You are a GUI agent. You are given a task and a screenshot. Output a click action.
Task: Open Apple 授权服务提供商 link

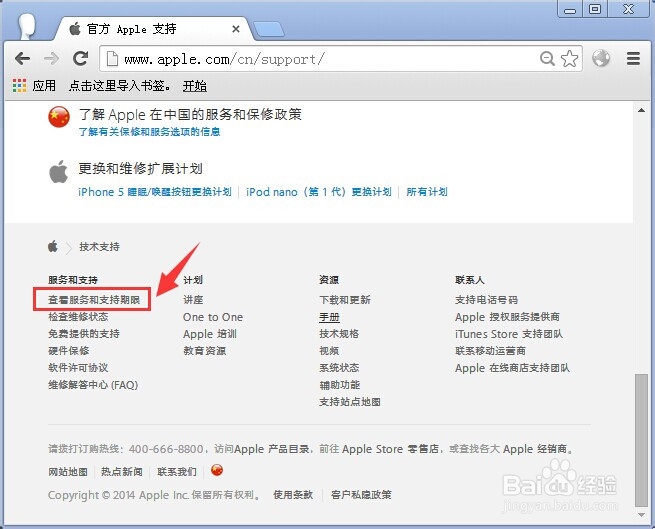click(x=508, y=317)
